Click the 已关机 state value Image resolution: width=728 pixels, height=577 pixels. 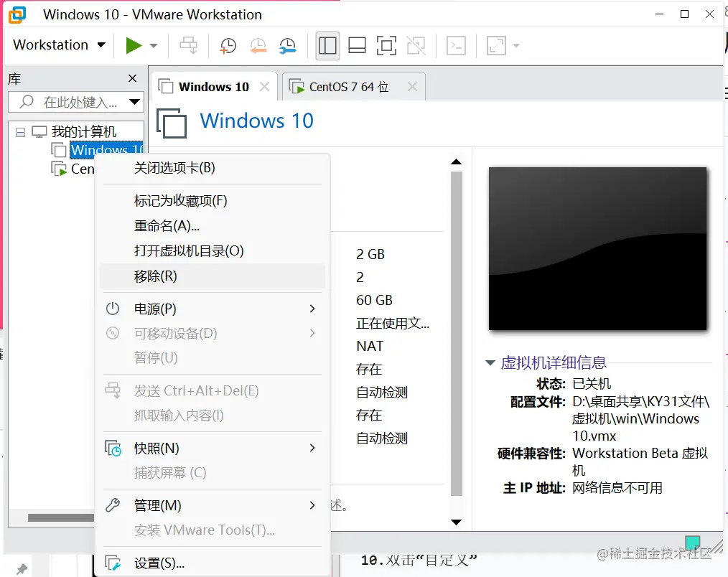pyautogui.click(x=592, y=384)
